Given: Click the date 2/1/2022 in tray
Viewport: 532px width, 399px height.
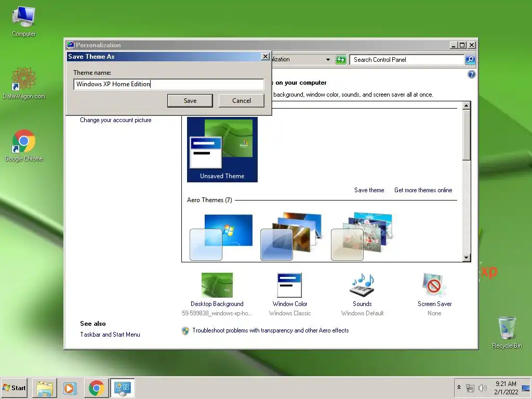Looking at the screenshot, I should [506, 392].
